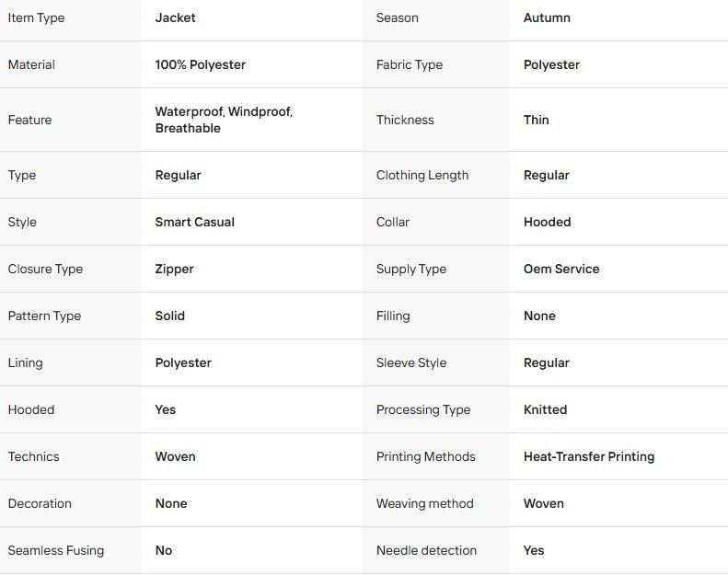Click the Technics value Woven
The width and height of the screenshot is (728, 575).
point(175,456)
